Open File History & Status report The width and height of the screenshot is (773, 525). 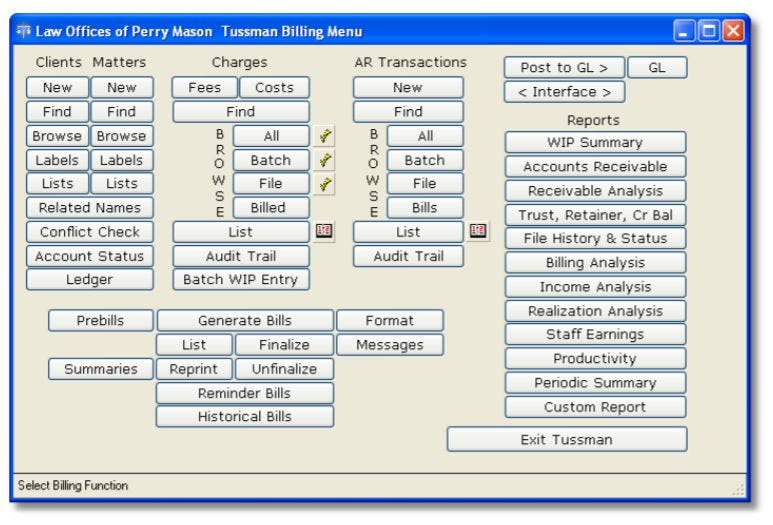pyautogui.click(x=596, y=238)
